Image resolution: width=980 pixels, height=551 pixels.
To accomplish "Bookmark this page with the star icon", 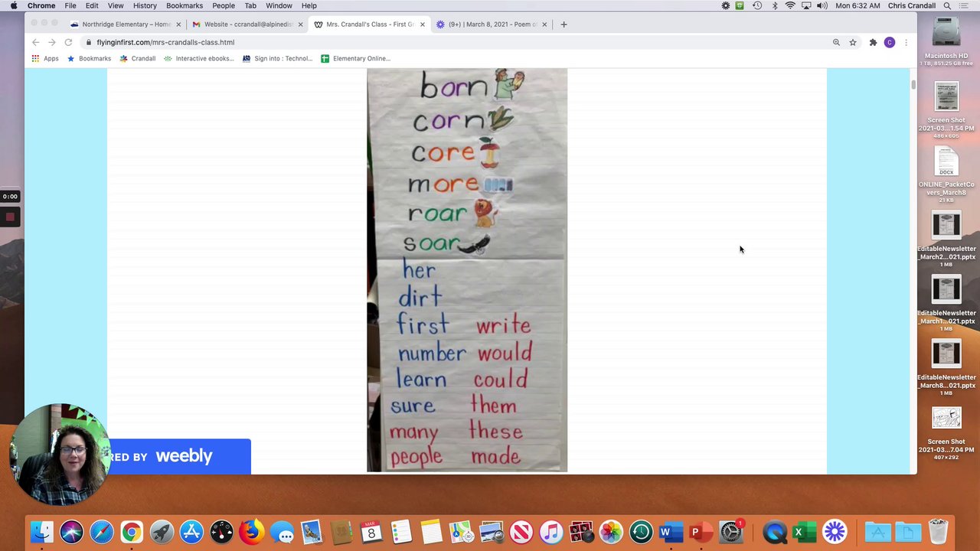I will point(853,42).
